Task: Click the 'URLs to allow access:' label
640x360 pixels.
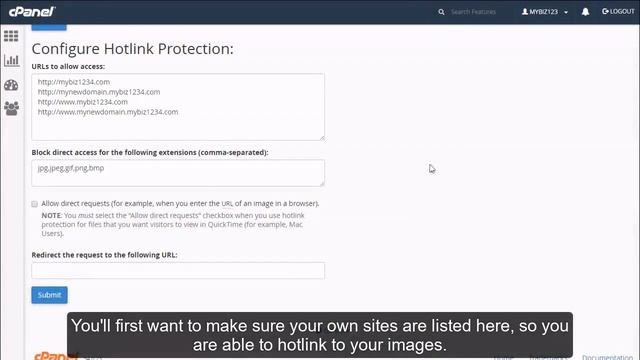Action: pyautogui.click(x=68, y=67)
